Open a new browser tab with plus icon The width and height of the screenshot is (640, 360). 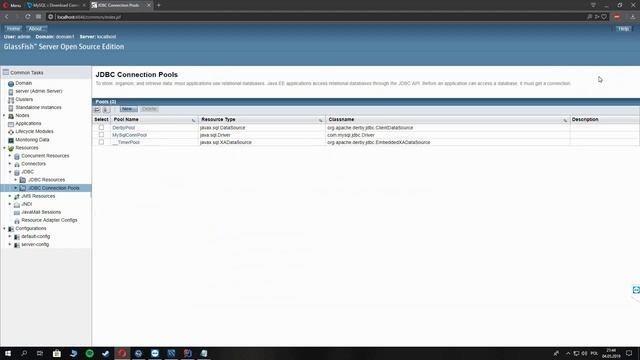pos(159,5)
